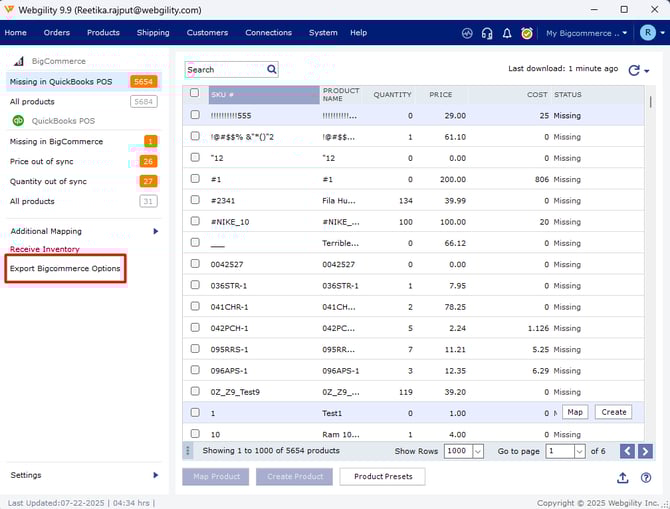Check the box for SKU #2341
Image resolution: width=670 pixels, height=509 pixels.
click(195, 200)
